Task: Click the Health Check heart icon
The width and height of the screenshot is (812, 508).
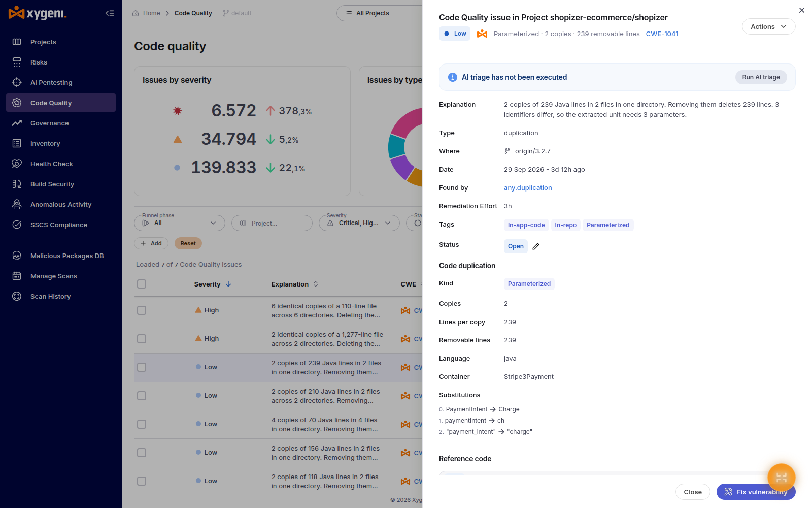Action: click(17, 164)
